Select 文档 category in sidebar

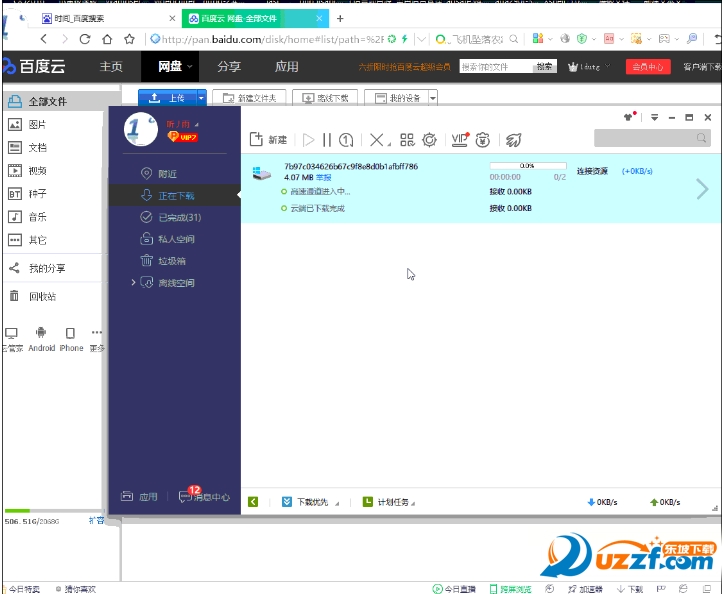point(28,147)
